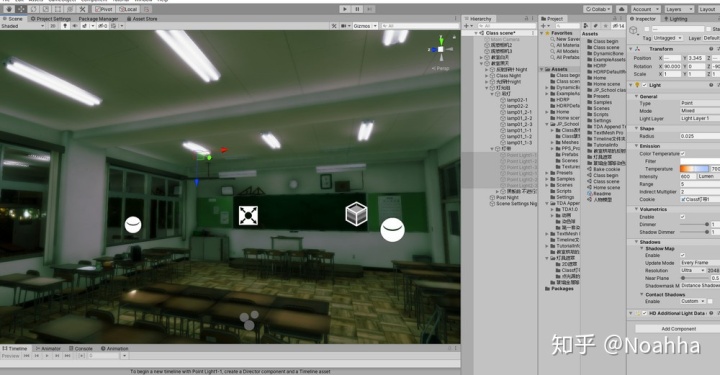Toggle the Volumetrics Enable checkbox
Screen dimensions: 720x375
pos(683,217)
